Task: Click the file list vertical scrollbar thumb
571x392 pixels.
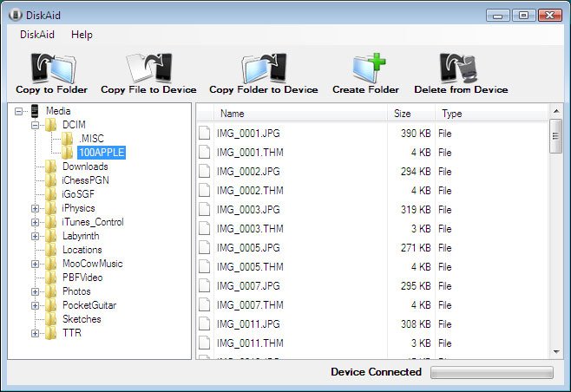Action: tap(555, 136)
